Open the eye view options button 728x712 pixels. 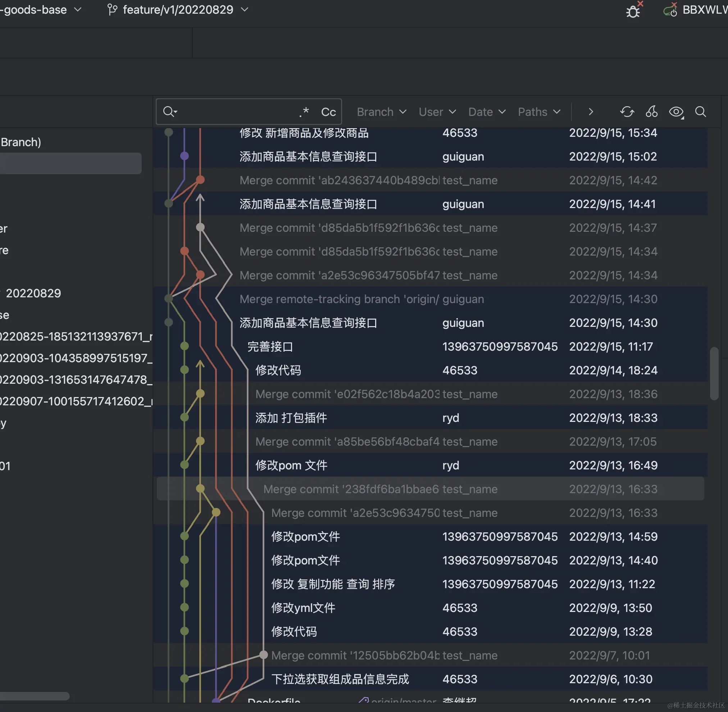676,112
